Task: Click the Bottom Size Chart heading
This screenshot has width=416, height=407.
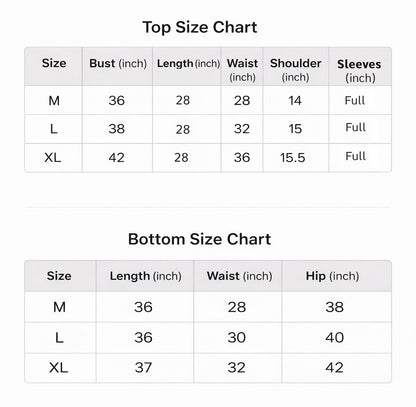Action: [199, 239]
